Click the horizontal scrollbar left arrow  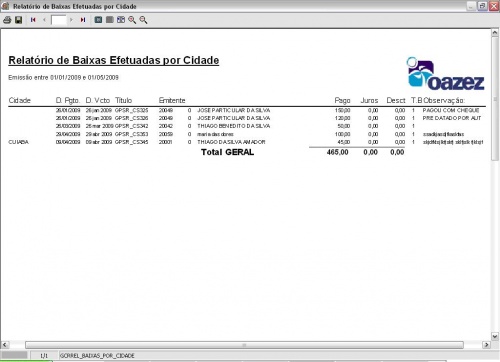coord(5,345)
